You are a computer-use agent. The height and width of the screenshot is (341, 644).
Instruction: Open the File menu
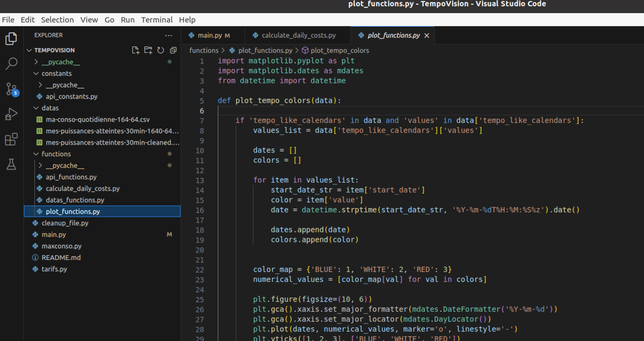pos(8,20)
